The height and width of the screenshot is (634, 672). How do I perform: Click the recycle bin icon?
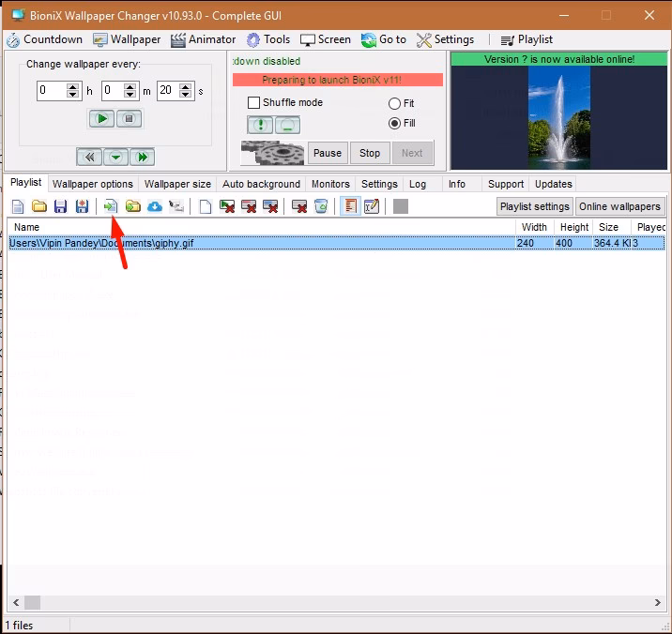pos(321,207)
